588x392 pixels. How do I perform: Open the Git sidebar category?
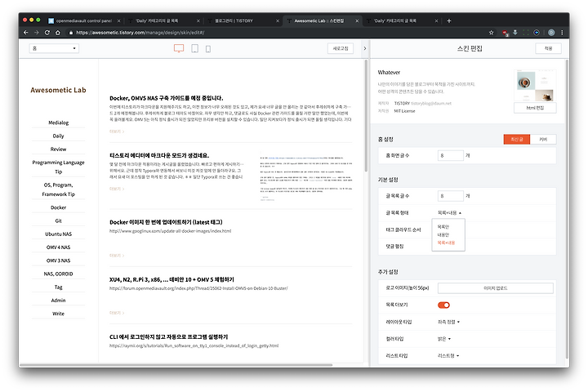tap(59, 221)
